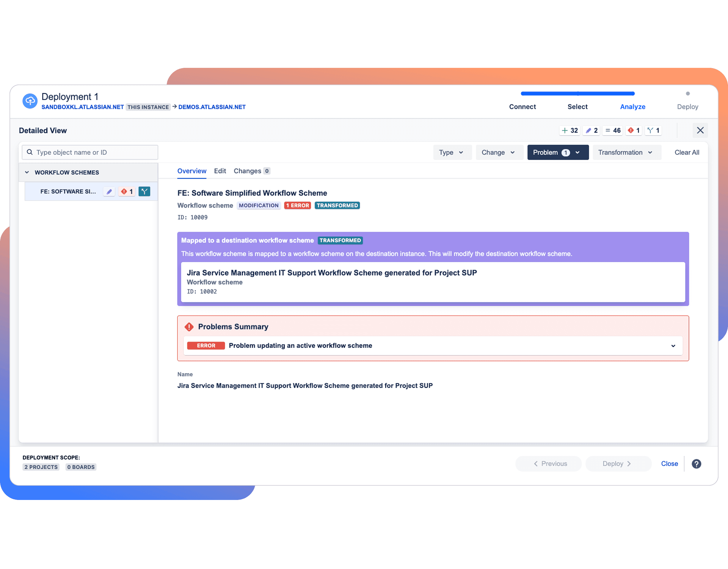This screenshot has height=569, width=728.
Task: Click the additions count badge showing 32
Action: 570,130
